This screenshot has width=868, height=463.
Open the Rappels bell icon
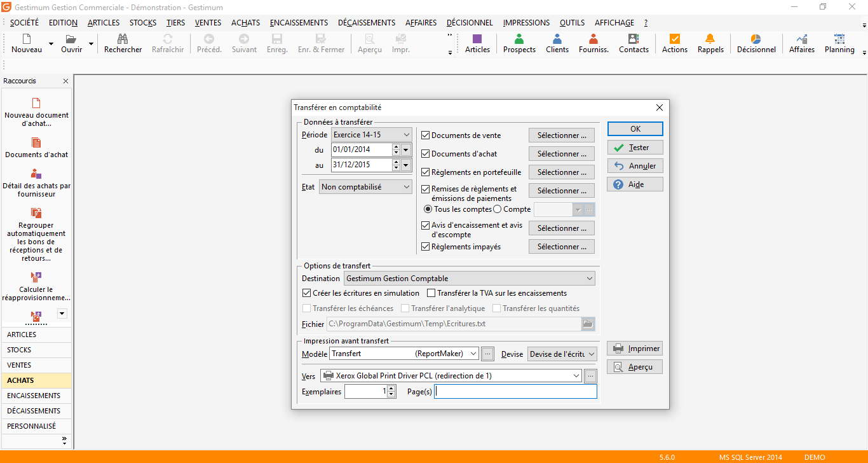point(710,43)
